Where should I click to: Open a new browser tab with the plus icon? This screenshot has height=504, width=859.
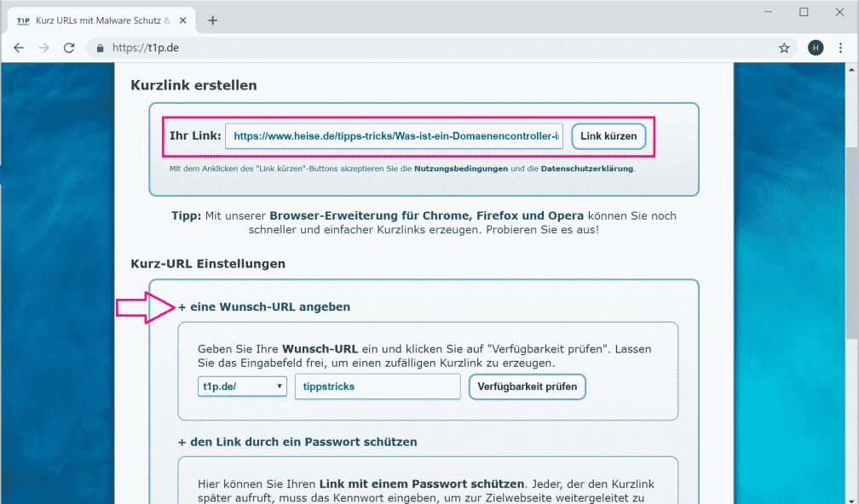pyautogui.click(x=212, y=19)
